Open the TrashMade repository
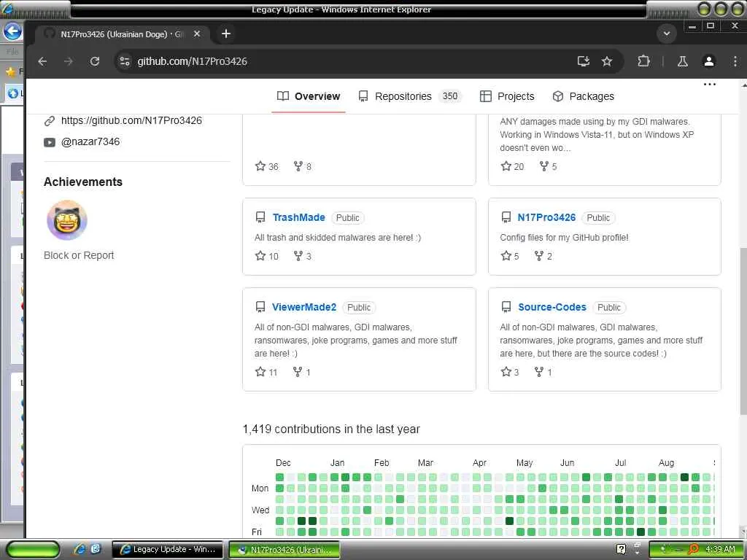The width and height of the screenshot is (747, 560). pos(298,217)
